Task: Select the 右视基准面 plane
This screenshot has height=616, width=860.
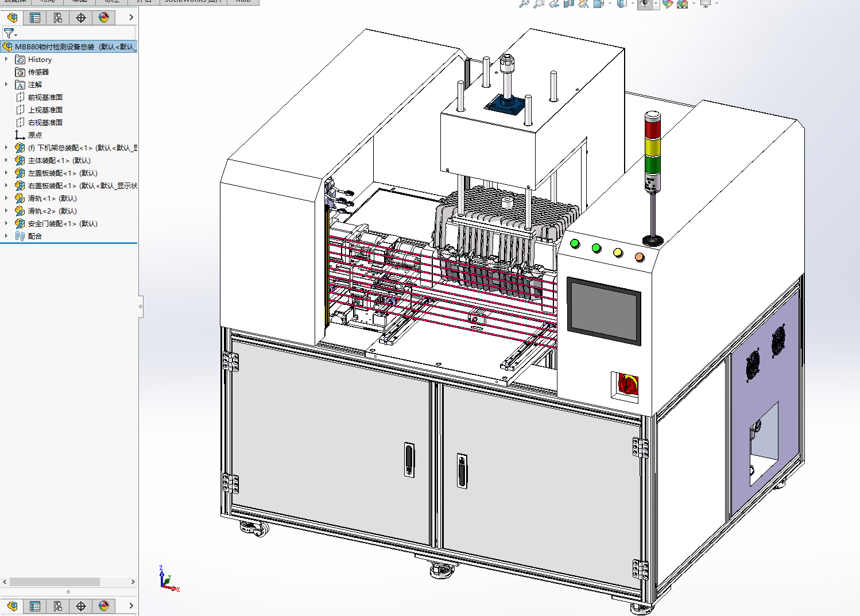Action: coord(45,123)
